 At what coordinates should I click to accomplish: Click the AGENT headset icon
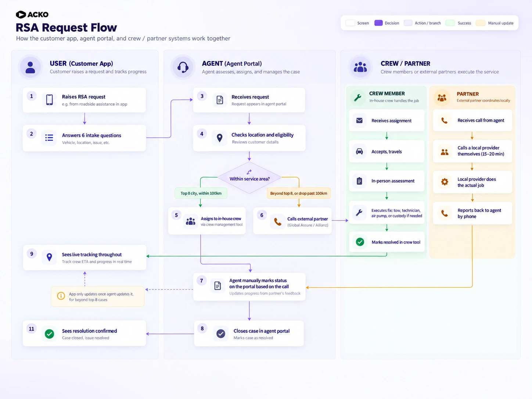(x=183, y=67)
